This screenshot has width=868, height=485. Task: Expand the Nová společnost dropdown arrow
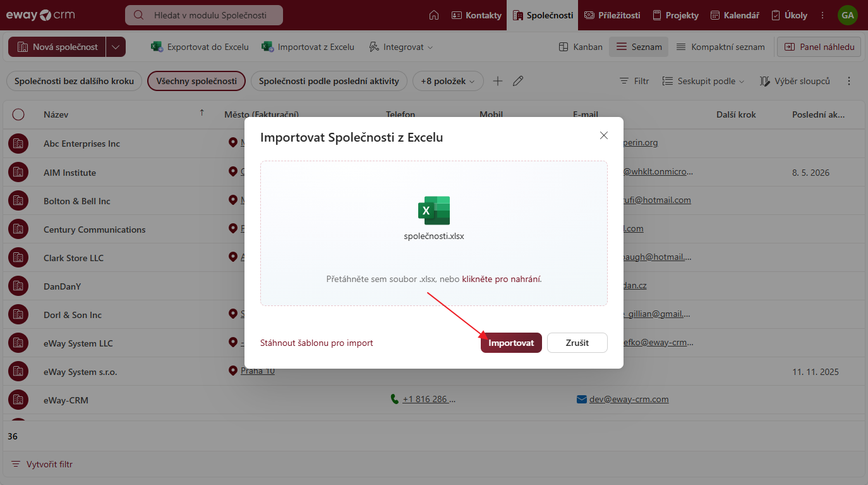pos(116,47)
